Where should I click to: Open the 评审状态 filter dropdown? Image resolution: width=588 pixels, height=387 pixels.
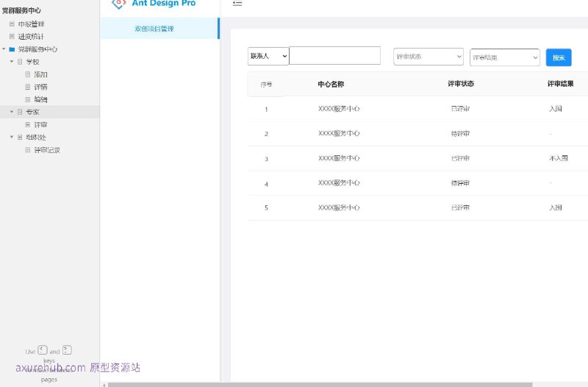429,57
